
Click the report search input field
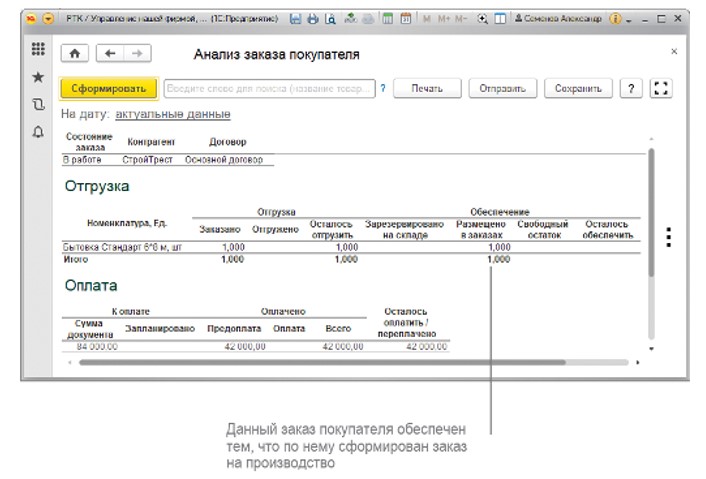click(269, 88)
